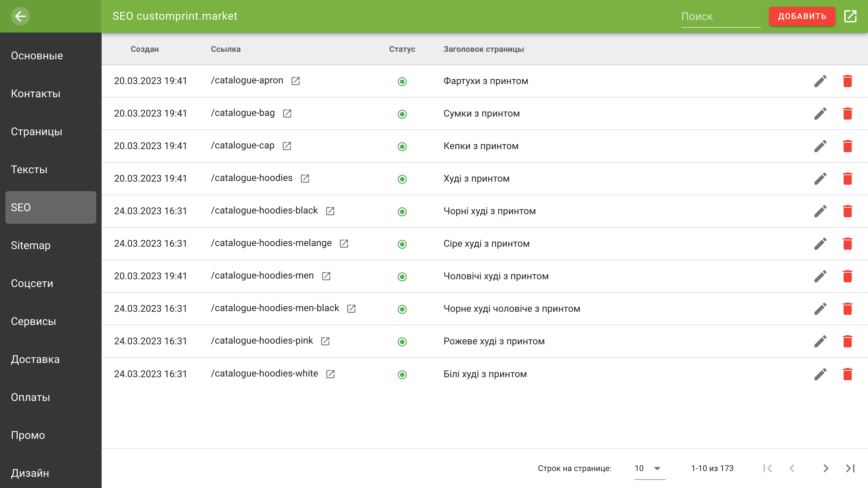Edit the /catalogue-hoodies entry
The height and width of the screenshot is (488, 868).
(x=821, y=179)
